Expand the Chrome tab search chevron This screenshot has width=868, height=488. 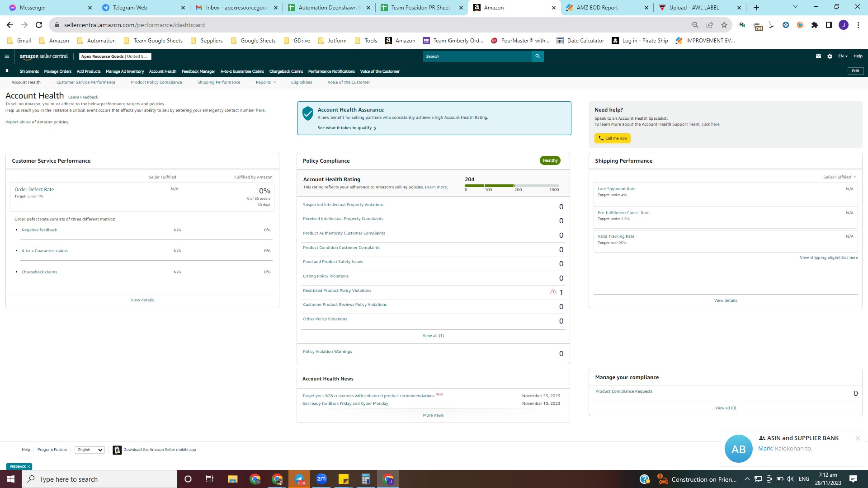(795, 7)
